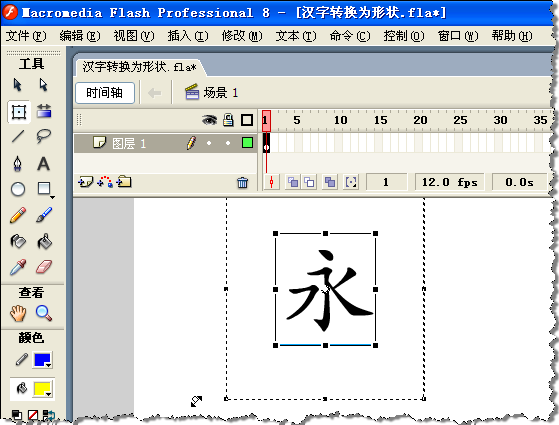This screenshot has width=559, height=425.
Task: Expand the Rectangle tool options arrow
Action: [x=52, y=197]
